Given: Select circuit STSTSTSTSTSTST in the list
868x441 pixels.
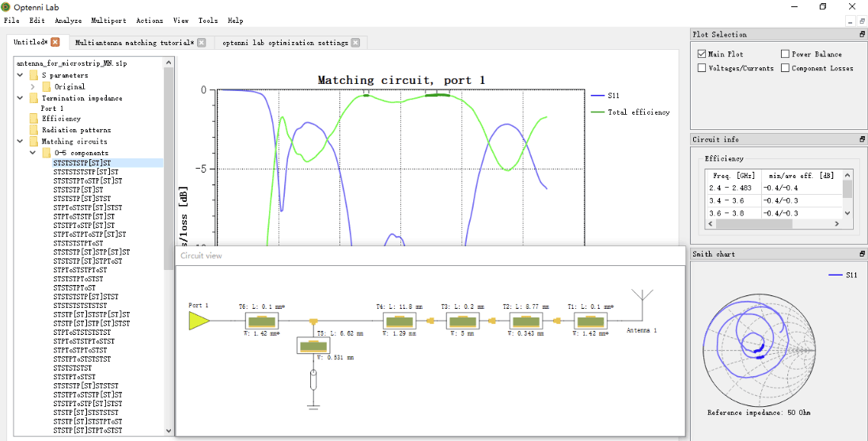Looking at the screenshot, I should tap(80, 306).
